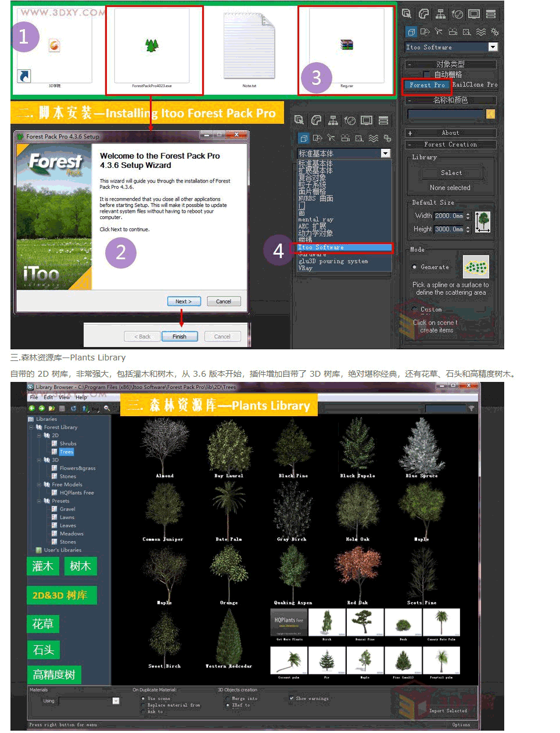The width and height of the screenshot is (560, 733).
Task: Click the Finish button in setup wizard
Action: click(x=180, y=337)
